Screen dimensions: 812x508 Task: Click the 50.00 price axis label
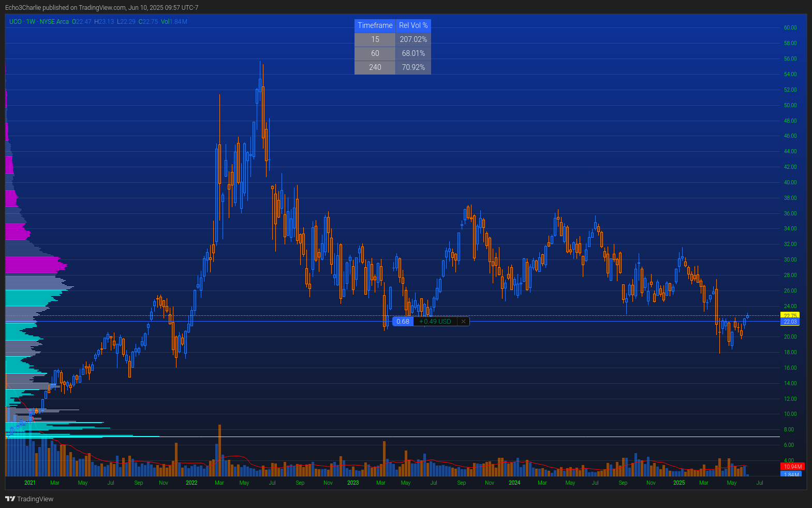click(790, 105)
